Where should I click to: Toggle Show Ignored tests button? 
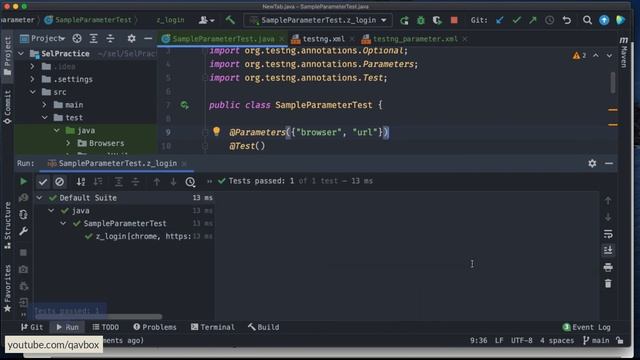[x=59, y=182]
